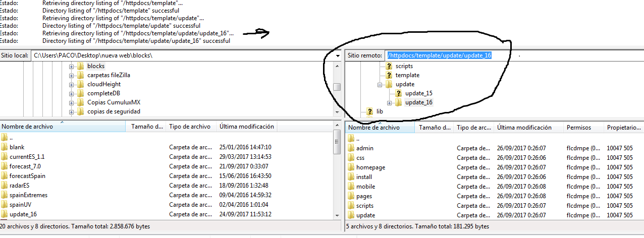The width and height of the screenshot is (644, 238).
Task: Select the remote css folder icon
Action: pos(351,158)
